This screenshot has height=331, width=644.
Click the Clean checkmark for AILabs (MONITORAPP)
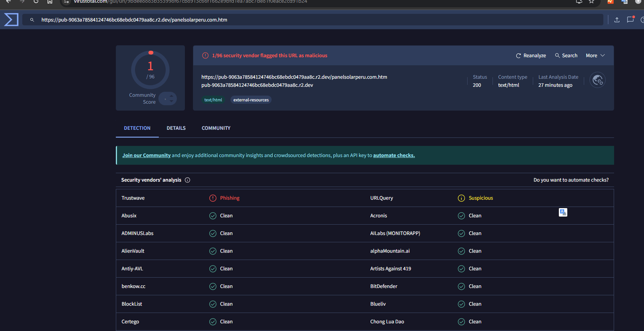coord(461,233)
